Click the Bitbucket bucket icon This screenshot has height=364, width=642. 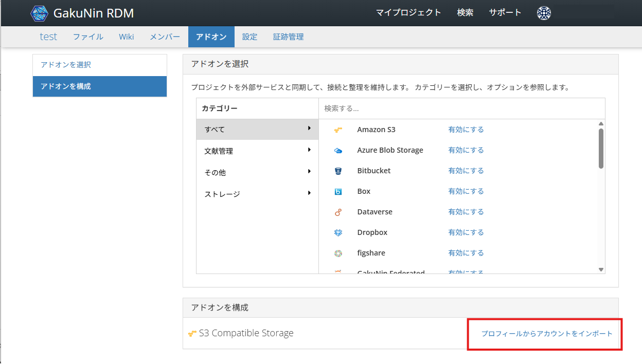pyautogui.click(x=338, y=171)
